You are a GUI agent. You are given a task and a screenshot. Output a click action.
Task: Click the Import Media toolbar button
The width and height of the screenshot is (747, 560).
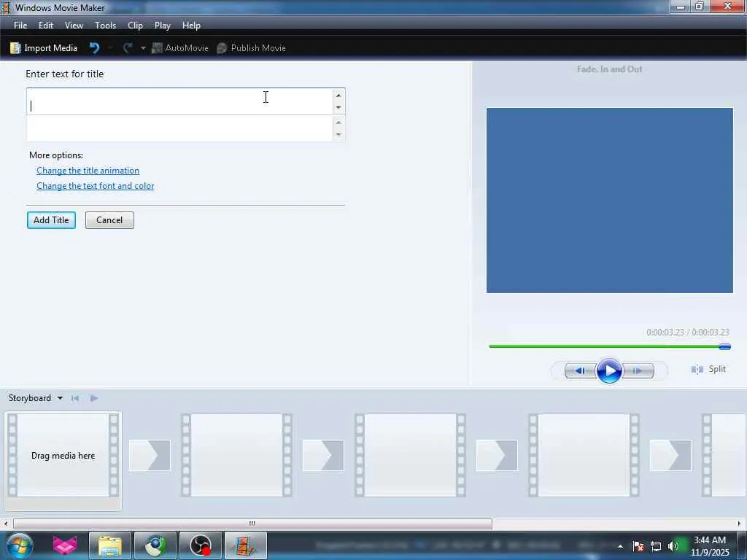tap(44, 48)
